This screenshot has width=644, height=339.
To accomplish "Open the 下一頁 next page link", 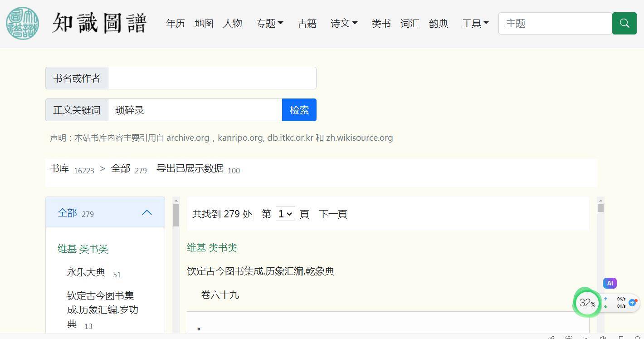I will (333, 214).
